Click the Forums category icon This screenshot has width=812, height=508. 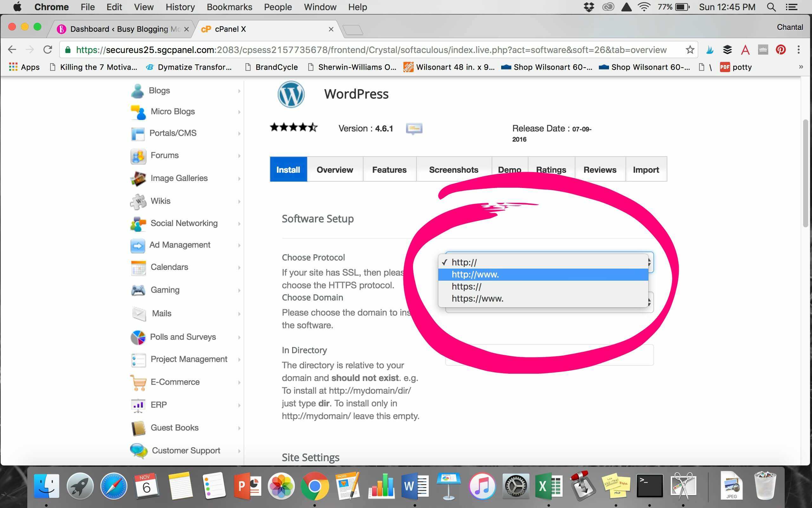pyautogui.click(x=138, y=156)
